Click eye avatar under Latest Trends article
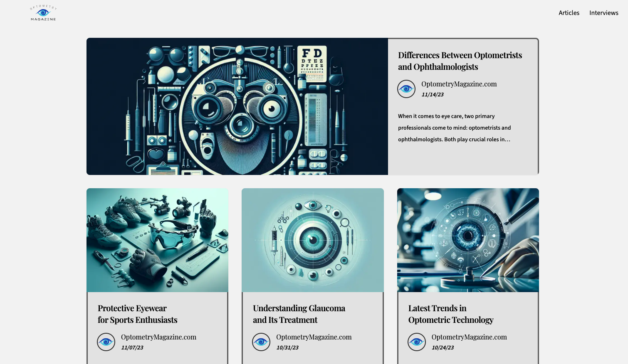 (416, 342)
